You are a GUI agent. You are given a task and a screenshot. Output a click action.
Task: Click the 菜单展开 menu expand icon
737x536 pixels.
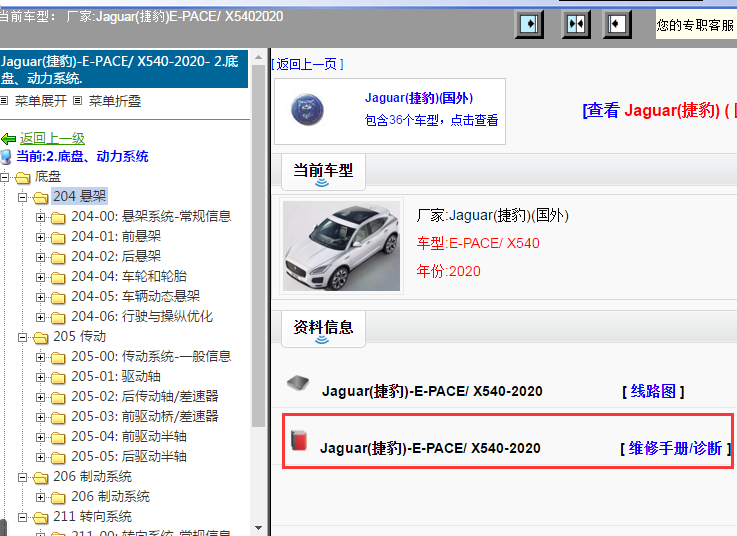[x=4, y=101]
